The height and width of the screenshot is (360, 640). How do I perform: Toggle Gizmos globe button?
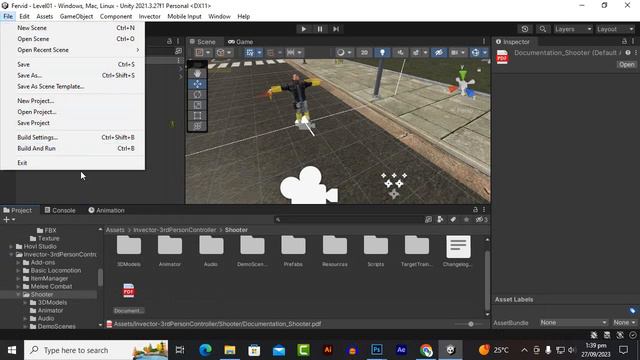coord(475,53)
